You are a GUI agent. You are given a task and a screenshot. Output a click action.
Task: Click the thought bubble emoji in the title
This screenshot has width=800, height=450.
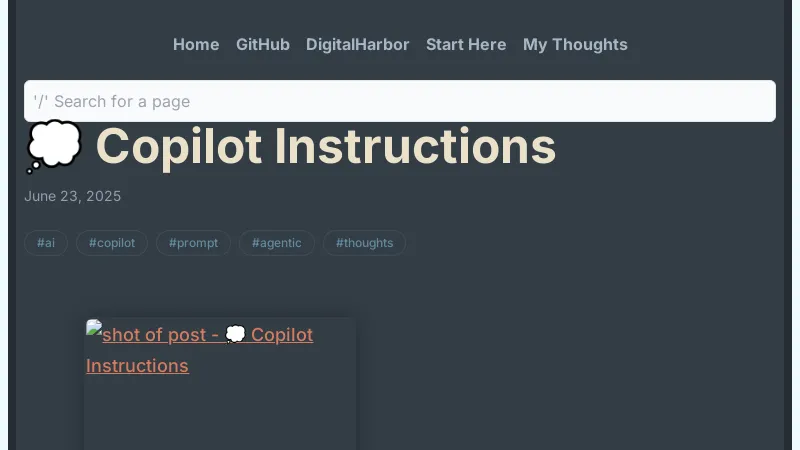pyautogui.click(x=53, y=147)
